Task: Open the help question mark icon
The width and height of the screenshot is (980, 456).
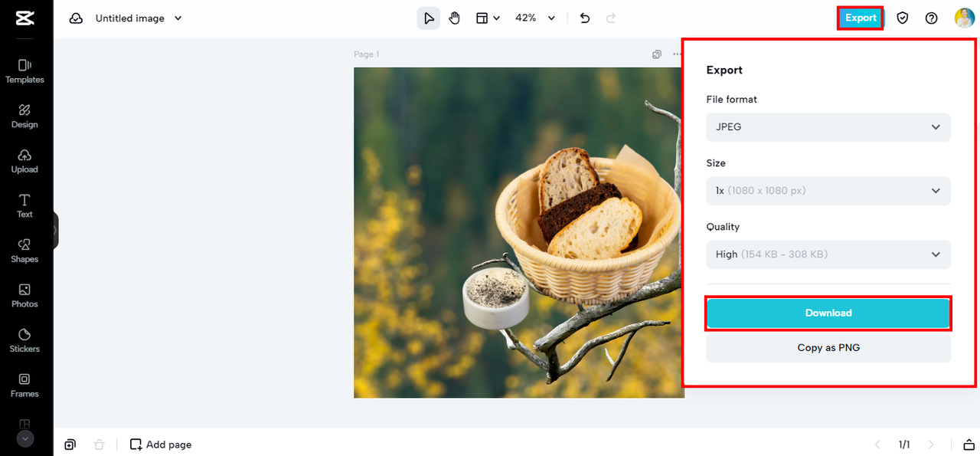Action: (x=931, y=18)
